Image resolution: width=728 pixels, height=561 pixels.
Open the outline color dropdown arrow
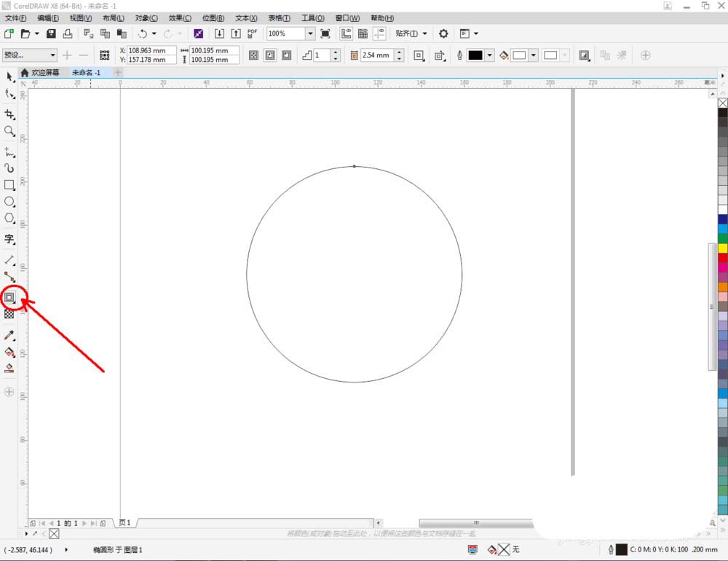[489, 55]
